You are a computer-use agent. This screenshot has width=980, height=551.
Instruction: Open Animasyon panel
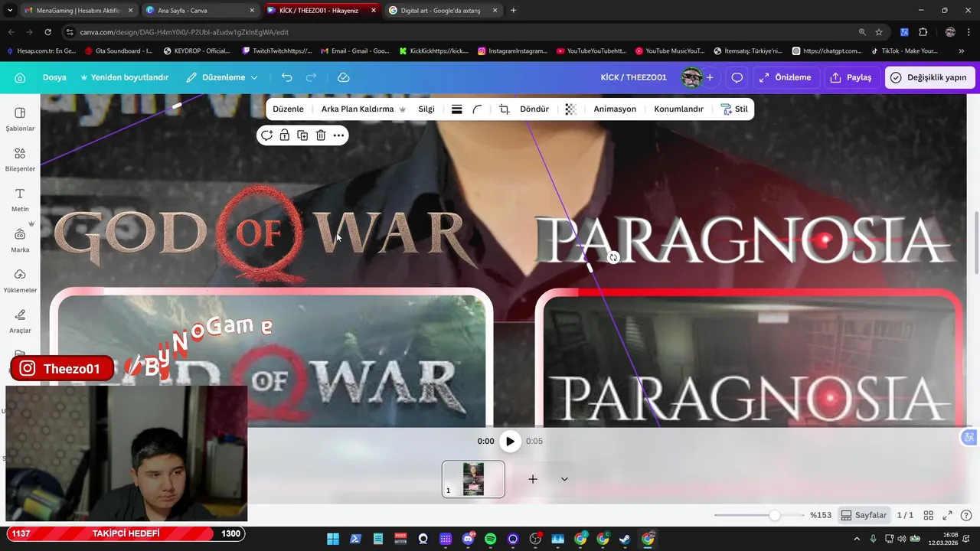point(615,109)
